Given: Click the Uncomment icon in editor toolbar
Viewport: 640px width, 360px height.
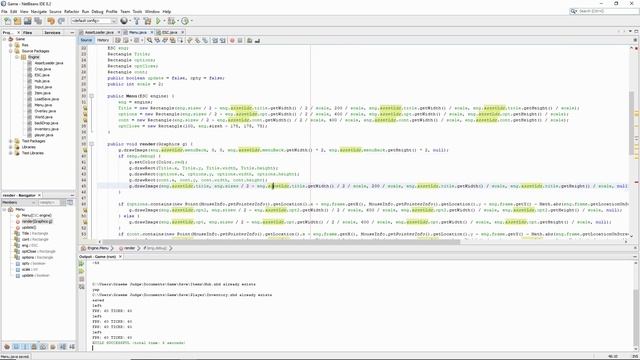Looking at the screenshot, I should (x=257, y=40).
